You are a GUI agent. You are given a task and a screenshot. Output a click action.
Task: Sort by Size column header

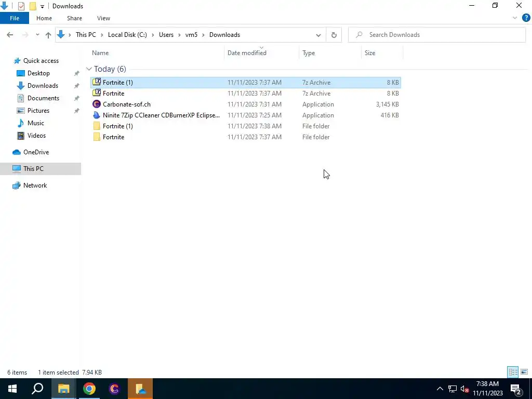click(370, 53)
